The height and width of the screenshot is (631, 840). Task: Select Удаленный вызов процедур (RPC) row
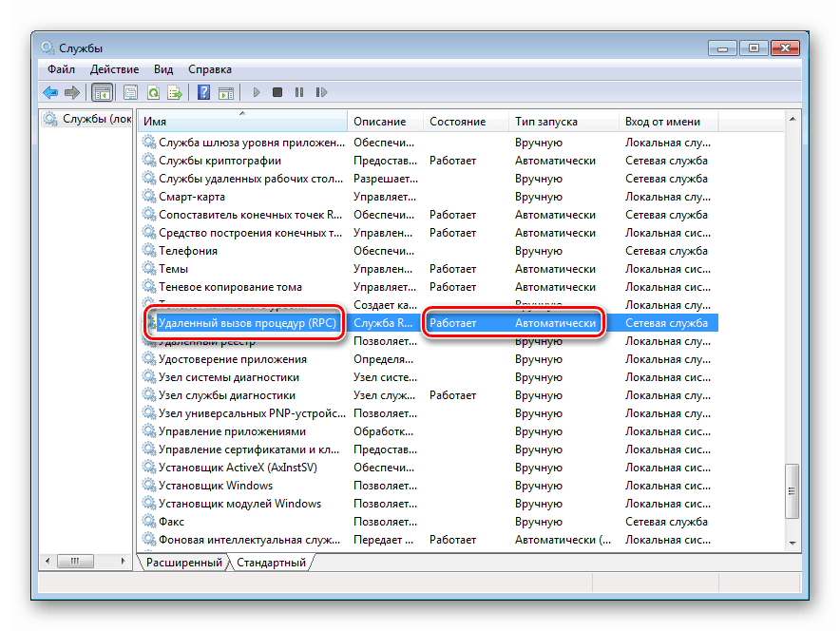tap(430, 322)
